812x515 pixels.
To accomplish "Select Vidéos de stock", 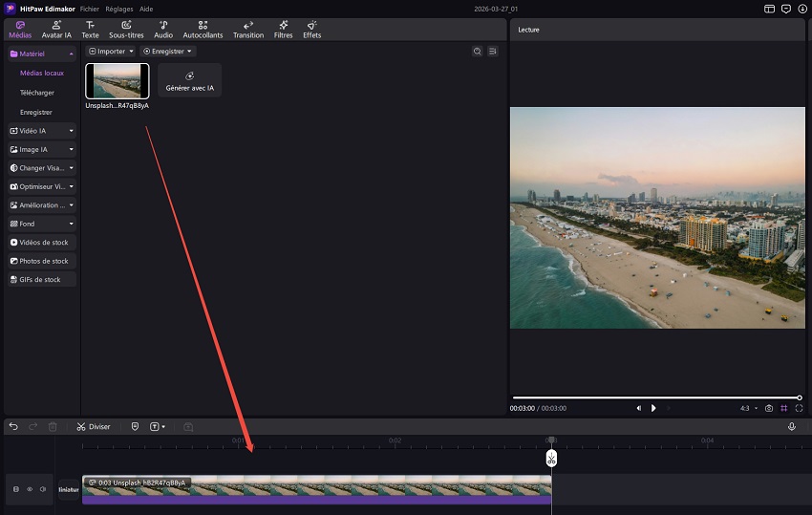I will coord(41,242).
